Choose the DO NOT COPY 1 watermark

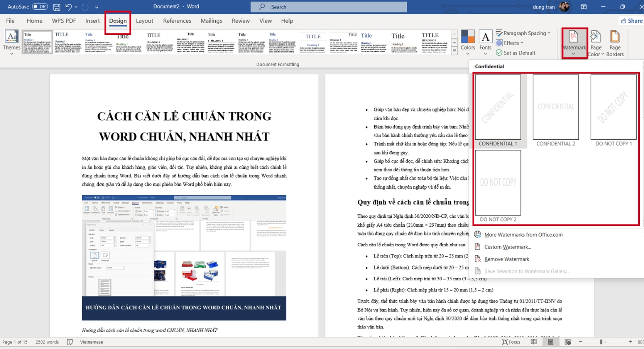point(614,111)
